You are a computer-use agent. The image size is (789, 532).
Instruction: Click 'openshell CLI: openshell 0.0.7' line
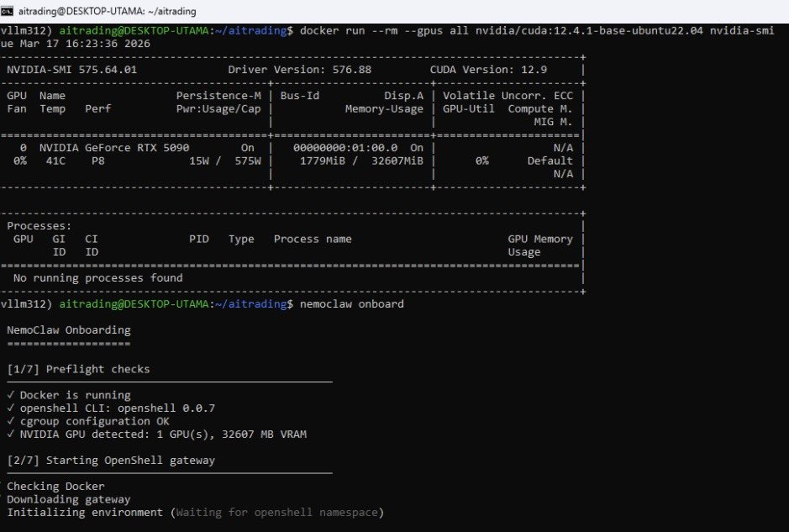click(x=111, y=408)
